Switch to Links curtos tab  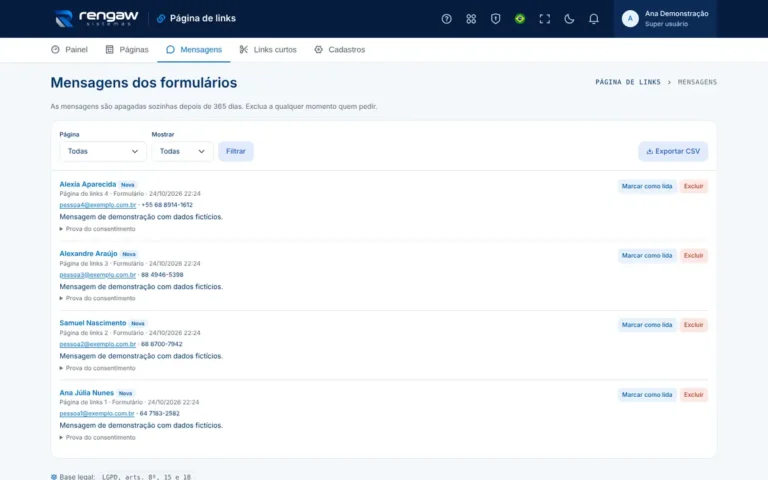(268, 49)
